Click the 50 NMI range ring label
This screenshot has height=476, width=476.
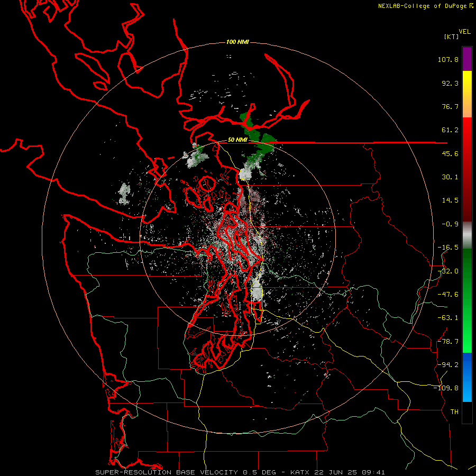(237, 140)
